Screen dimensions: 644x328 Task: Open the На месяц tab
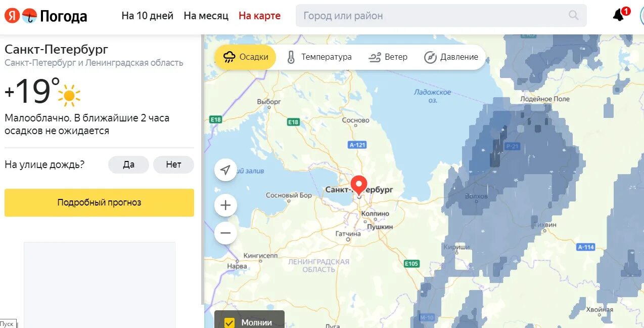206,16
